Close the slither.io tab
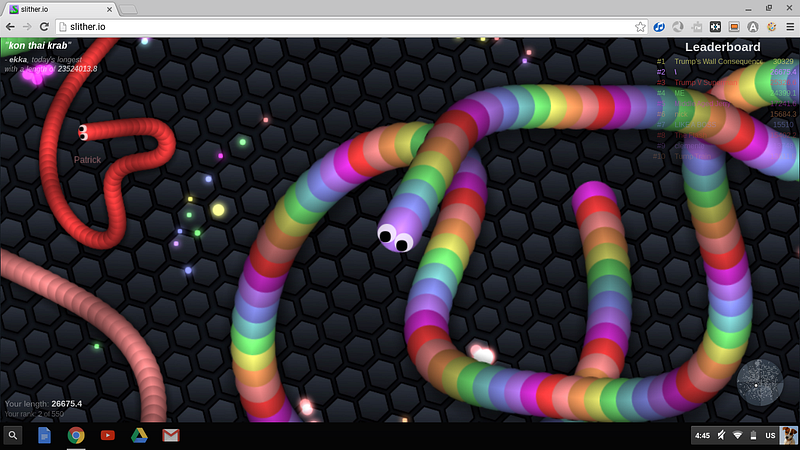 click(x=109, y=9)
